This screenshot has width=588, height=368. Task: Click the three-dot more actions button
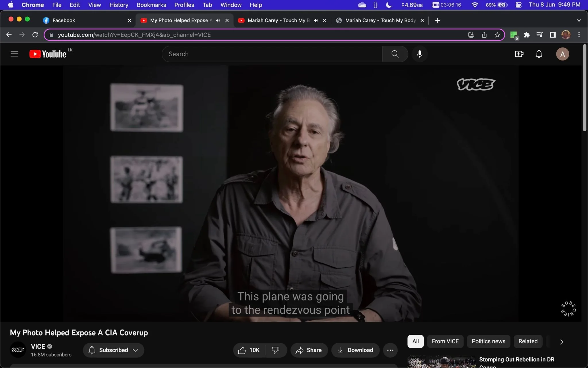tap(390, 350)
